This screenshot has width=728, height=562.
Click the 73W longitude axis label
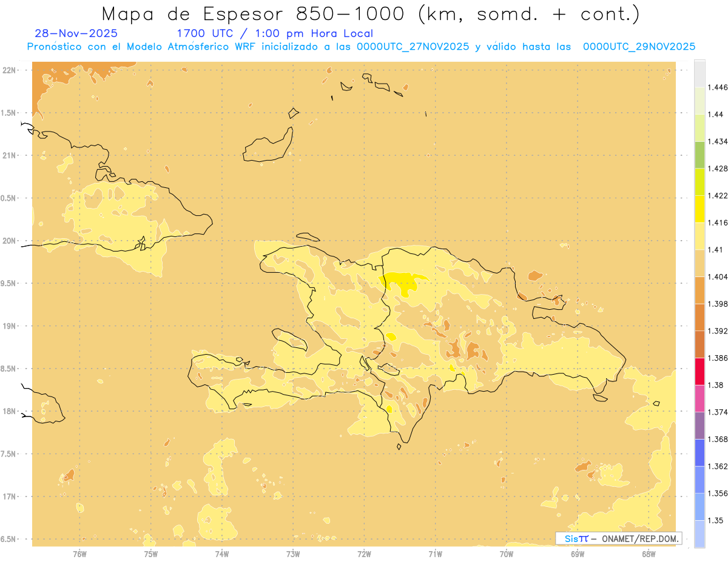[293, 554]
